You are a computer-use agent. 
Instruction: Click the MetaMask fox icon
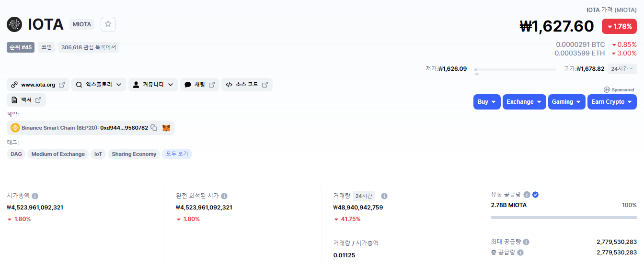point(166,128)
